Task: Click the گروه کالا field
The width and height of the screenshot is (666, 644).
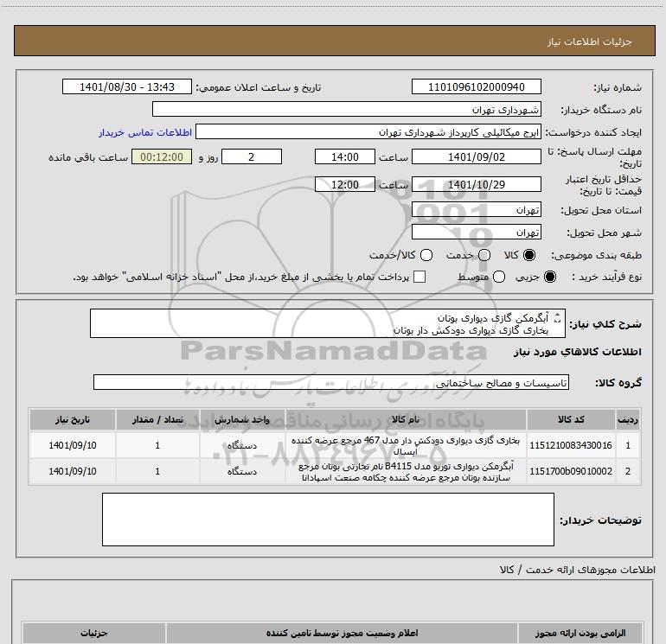Action: 331,382
